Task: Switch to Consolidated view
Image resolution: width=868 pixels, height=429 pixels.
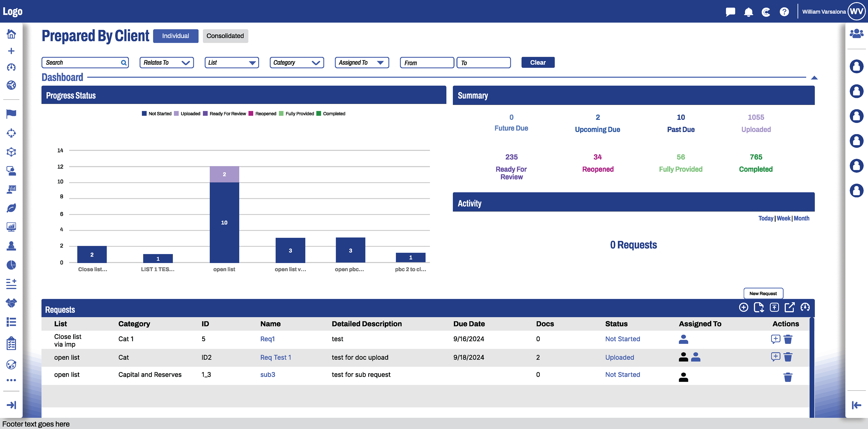Action: click(225, 36)
